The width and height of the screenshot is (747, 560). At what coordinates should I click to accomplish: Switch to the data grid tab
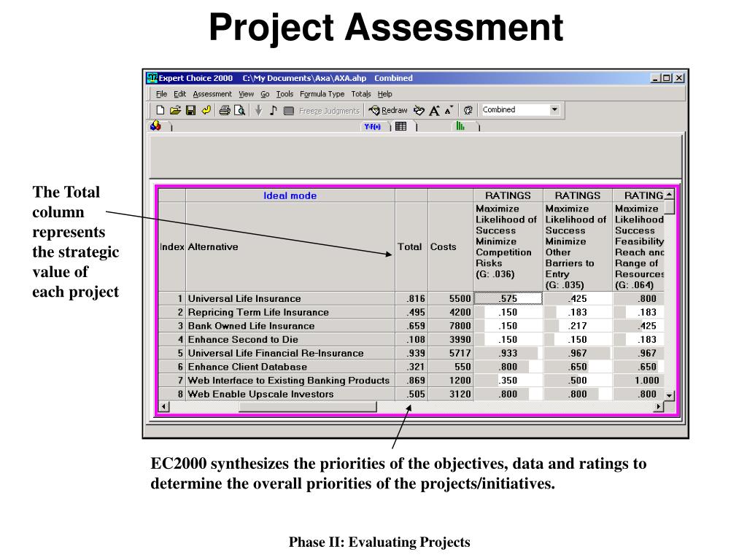(401, 126)
